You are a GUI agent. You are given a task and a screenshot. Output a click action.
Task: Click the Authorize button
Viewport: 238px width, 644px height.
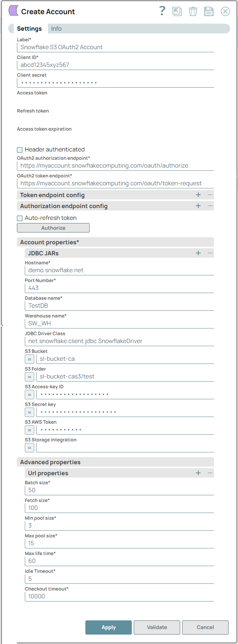tap(53, 227)
